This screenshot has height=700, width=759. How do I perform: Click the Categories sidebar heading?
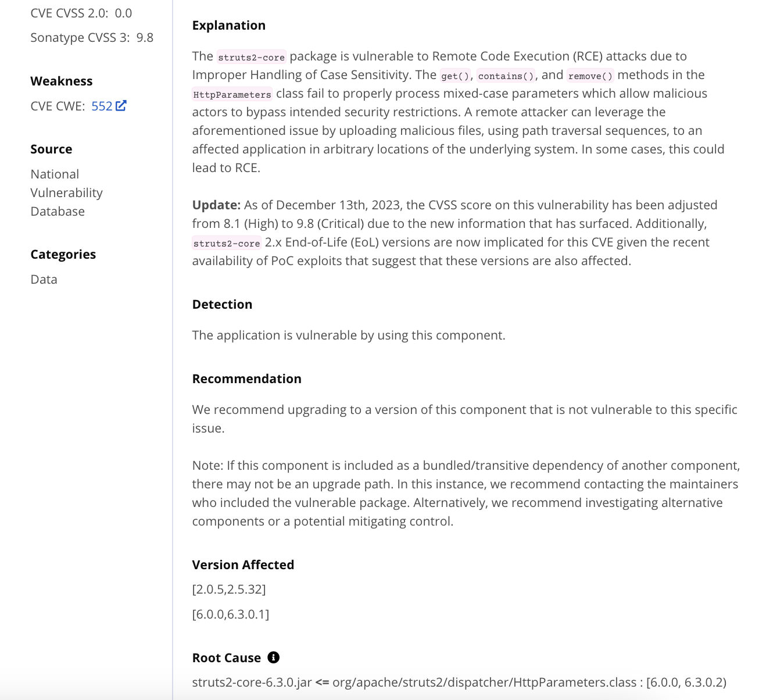coord(63,255)
